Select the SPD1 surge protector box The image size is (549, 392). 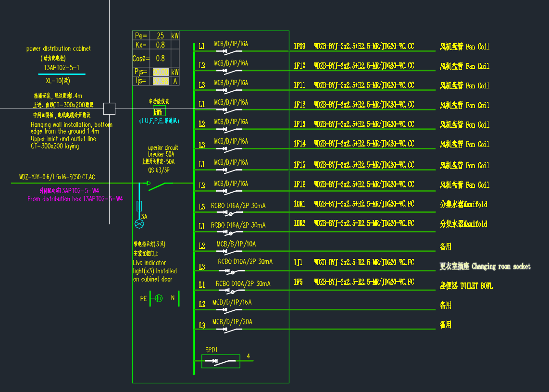point(221,361)
